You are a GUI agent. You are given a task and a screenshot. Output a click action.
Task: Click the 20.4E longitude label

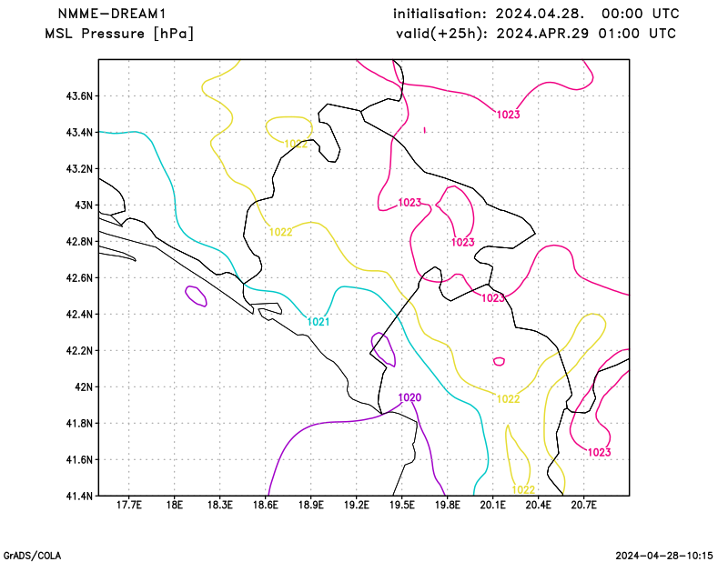tap(539, 506)
